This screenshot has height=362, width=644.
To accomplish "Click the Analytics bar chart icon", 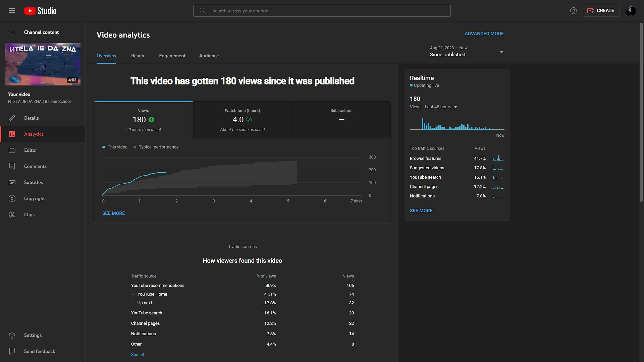I will pos(12,134).
